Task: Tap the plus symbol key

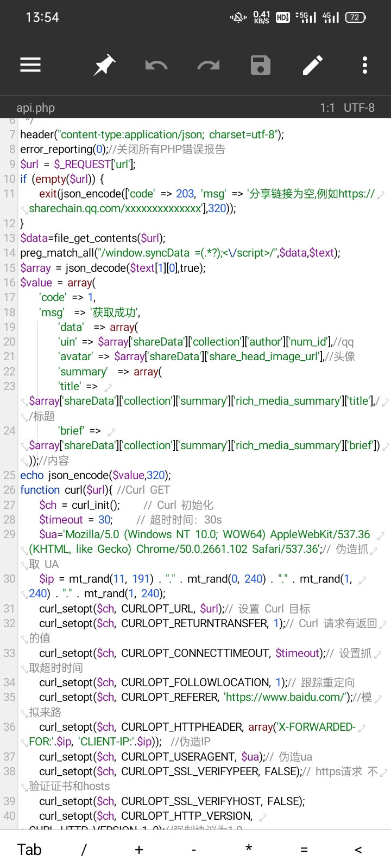Action: pyautogui.click(x=139, y=850)
